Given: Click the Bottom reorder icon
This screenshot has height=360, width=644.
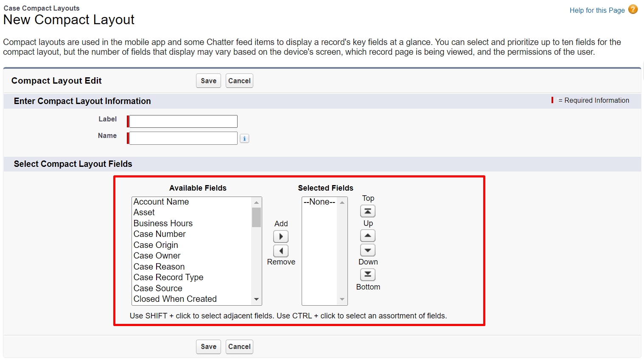Looking at the screenshot, I should 367,274.
